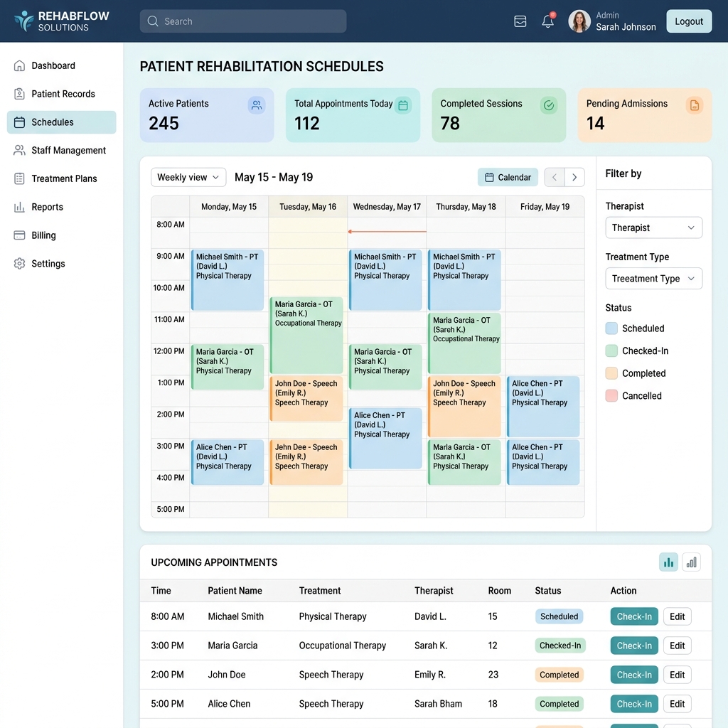
Task: Check in Michael Smith's 8:00 AM appointment
Action: [633, 616]
